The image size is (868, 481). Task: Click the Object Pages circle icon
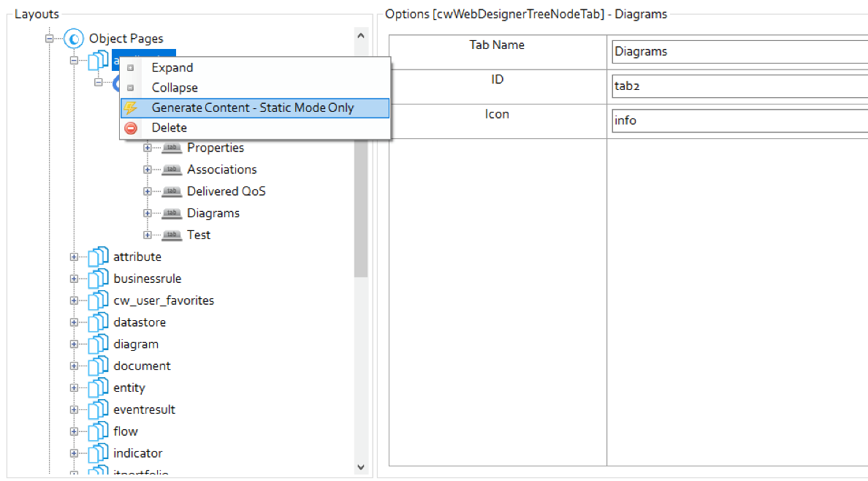coord(74,39)
